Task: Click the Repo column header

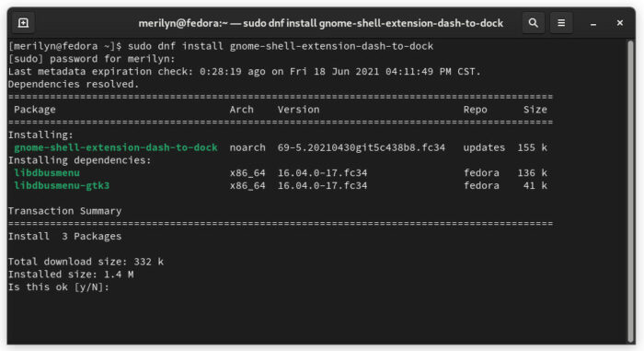Action: coord(476,110)
